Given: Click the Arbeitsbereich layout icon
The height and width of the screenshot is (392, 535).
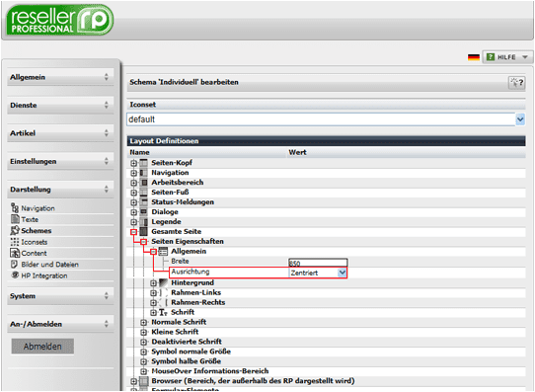Looking at the screenshot, I should 144,183.
